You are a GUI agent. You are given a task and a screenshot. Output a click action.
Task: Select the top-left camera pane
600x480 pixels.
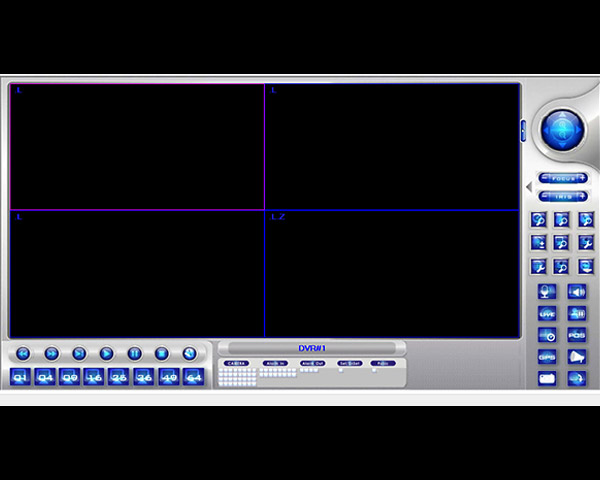(137, 147)
